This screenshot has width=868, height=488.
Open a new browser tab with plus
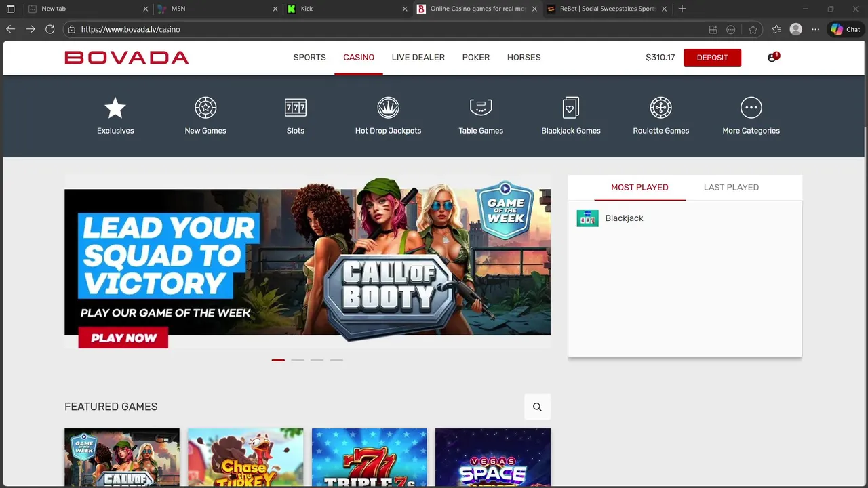(682, 9)
